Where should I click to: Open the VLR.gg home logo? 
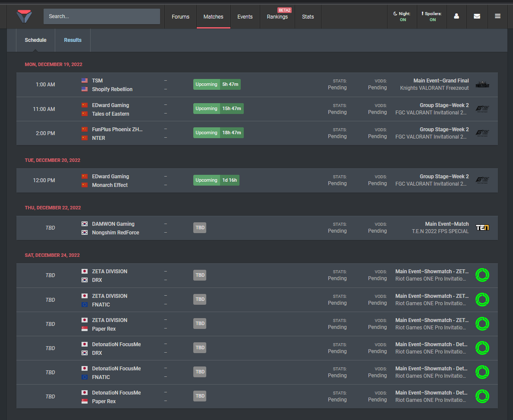tap(24, 16)
